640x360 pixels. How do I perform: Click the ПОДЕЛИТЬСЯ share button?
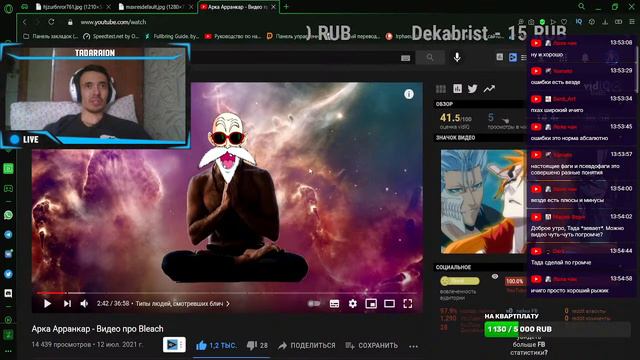point(307,345)
